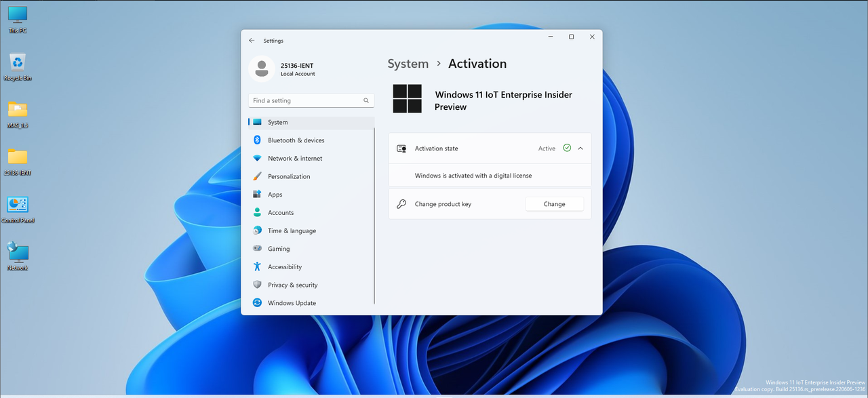Select the Control Panel desktop icon

18,210
